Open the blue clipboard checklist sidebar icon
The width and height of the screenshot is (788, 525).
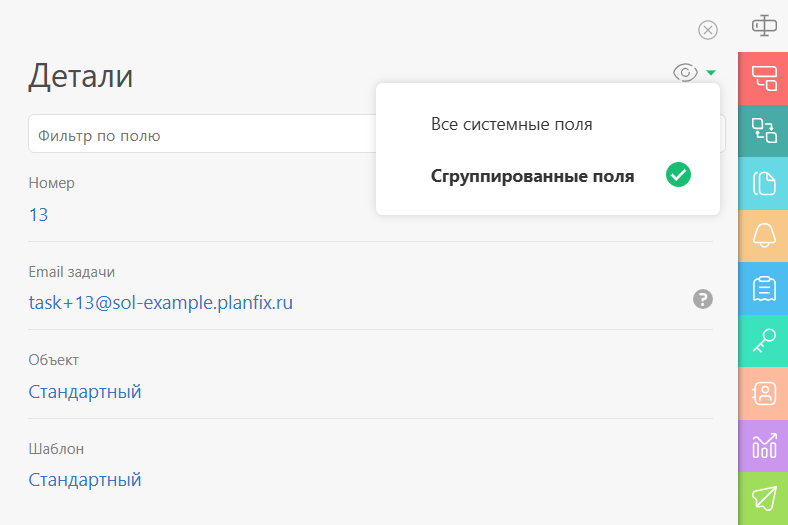pos(763,288)
